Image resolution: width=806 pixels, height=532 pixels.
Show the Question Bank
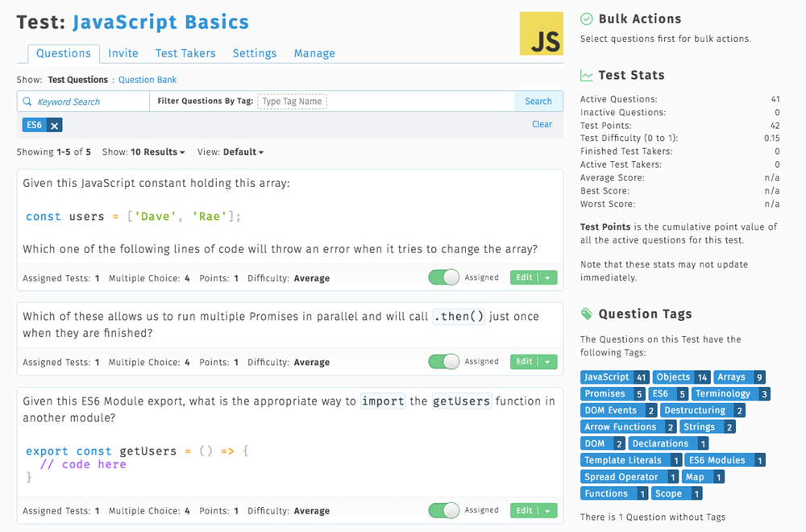(x=147, y=80)
